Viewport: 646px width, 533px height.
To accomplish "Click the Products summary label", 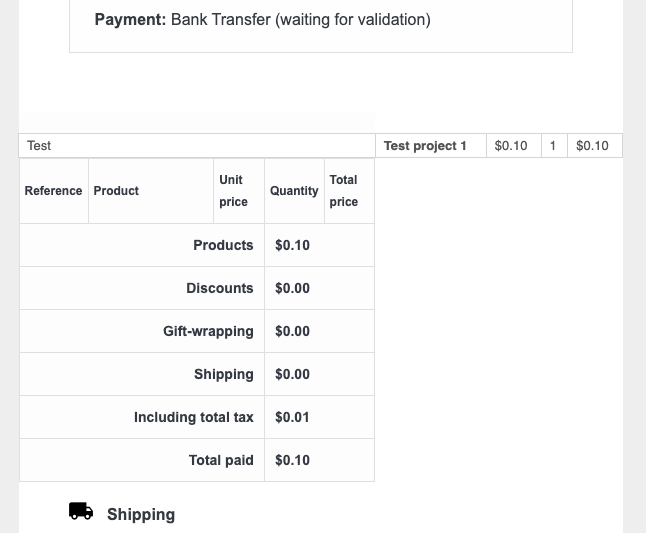I will click(x=223, y=245).
